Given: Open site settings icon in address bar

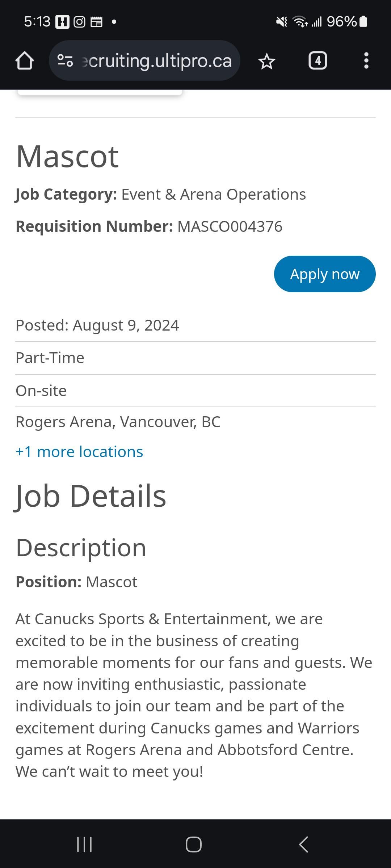Looking at the screenshot, I should [x=65, y=61].
